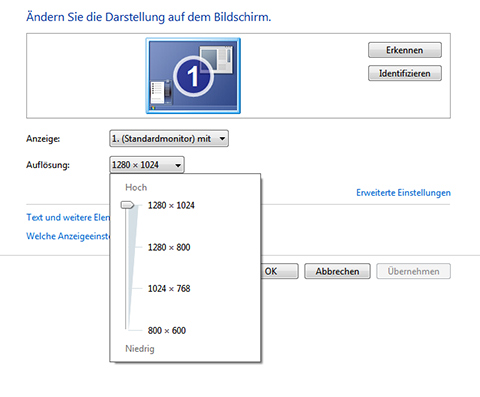Choose the 1280 × 1024 resolution label
The image size is (480, 397).
(171, 205)
